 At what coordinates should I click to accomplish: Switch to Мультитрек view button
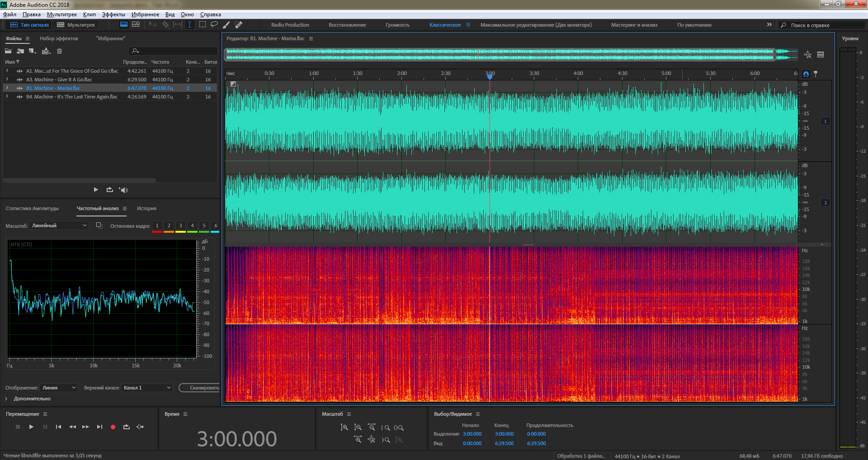pyautogui.click(x=76, y=25)
